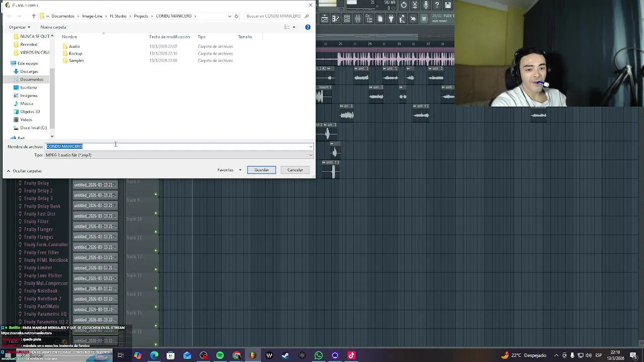This screenshot has height=362, width=644.
Task: Click the Fruity Limiter plugin icon
Action: click(x=20, y=268)
